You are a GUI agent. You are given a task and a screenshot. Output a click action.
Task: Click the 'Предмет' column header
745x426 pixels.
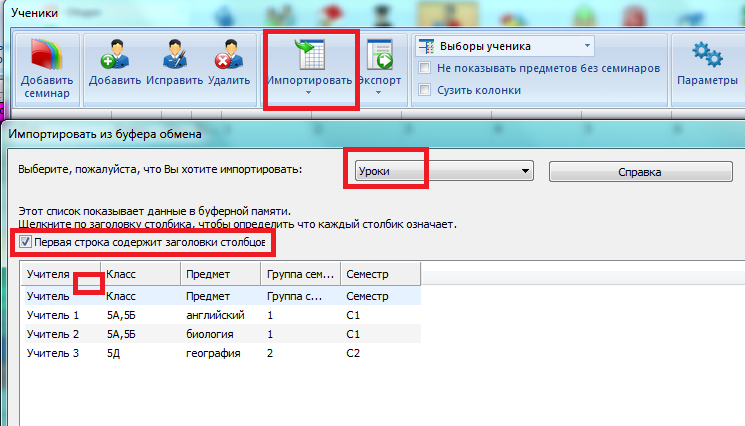coord(220,274)
